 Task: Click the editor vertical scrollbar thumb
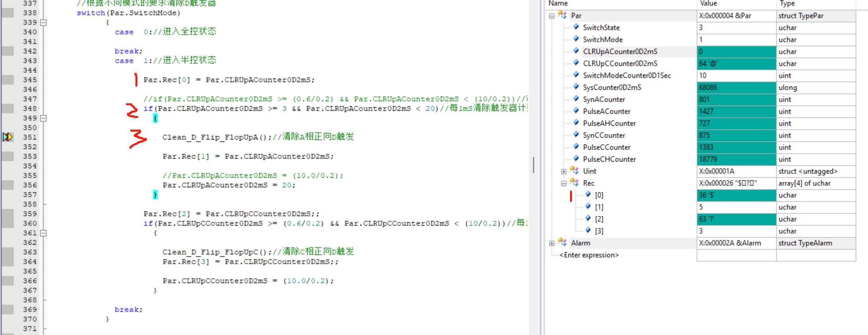[x=533, y=165]
